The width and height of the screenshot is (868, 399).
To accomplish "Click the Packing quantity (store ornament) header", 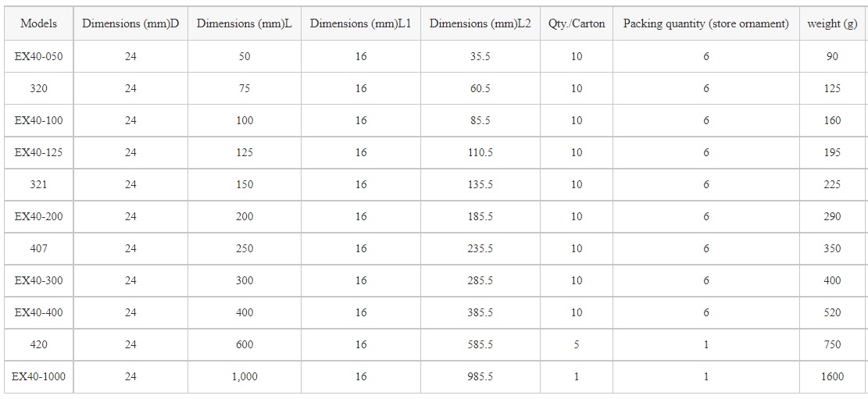I will (705, 23).
